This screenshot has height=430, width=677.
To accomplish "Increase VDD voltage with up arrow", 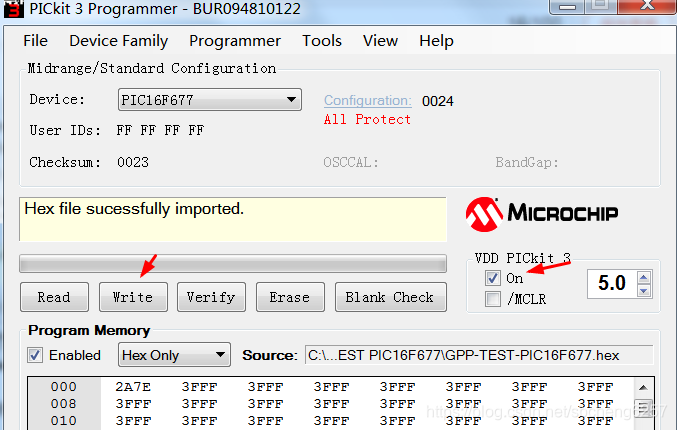I will coord(644,277).
